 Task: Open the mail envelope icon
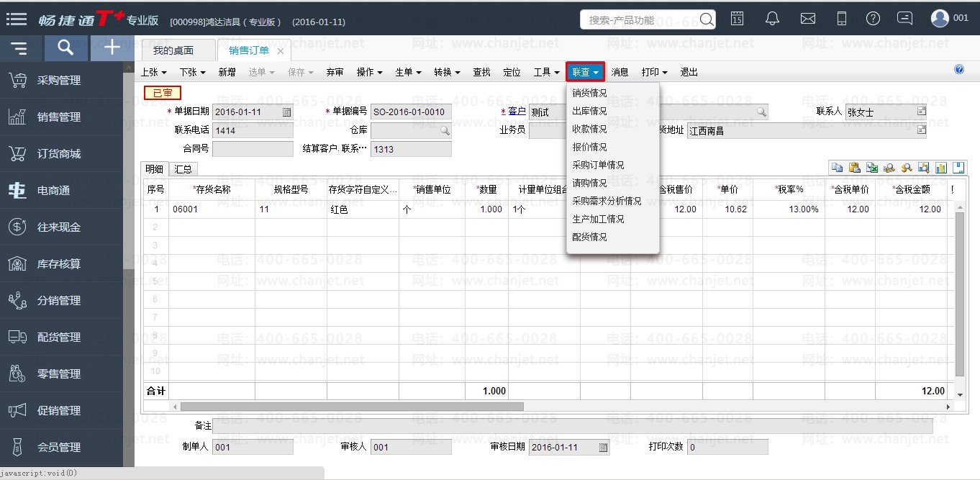point(807,19)
